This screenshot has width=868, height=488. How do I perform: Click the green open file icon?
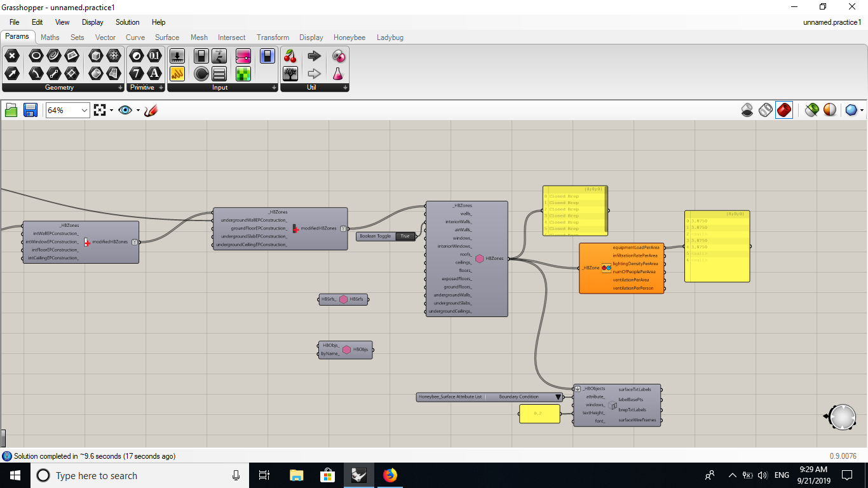pyautogui.click(x=11, y=110)
